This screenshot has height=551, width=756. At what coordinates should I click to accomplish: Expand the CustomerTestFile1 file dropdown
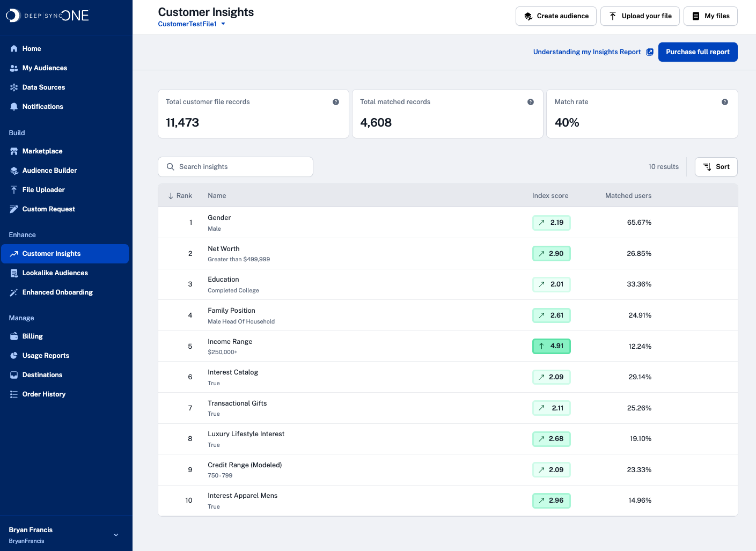[223, 24]
